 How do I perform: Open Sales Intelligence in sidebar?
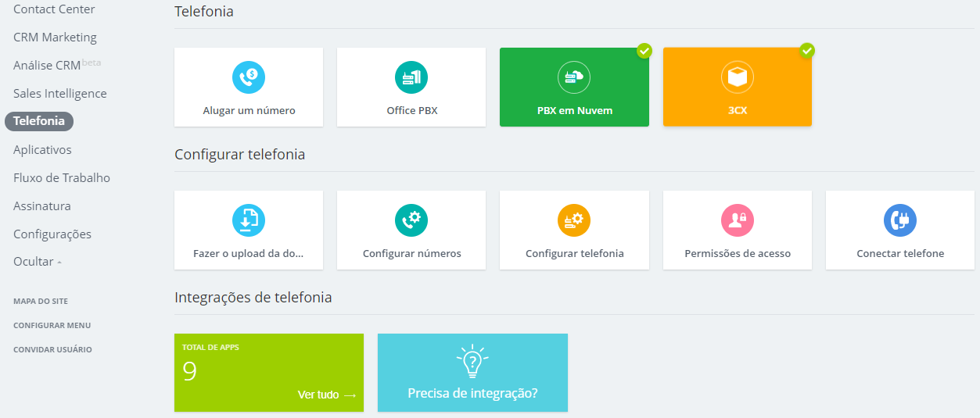click(60, 93)
